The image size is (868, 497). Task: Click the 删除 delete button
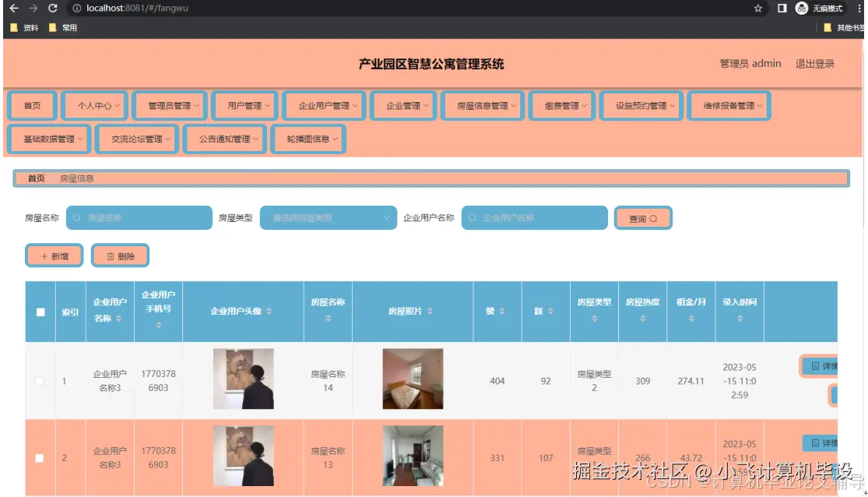pos(120,256)
